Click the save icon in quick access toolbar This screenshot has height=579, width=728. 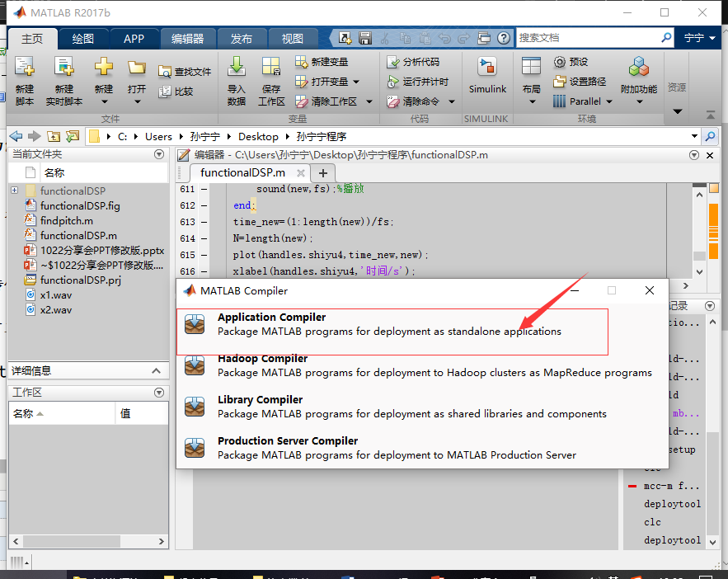pos(365,38)
